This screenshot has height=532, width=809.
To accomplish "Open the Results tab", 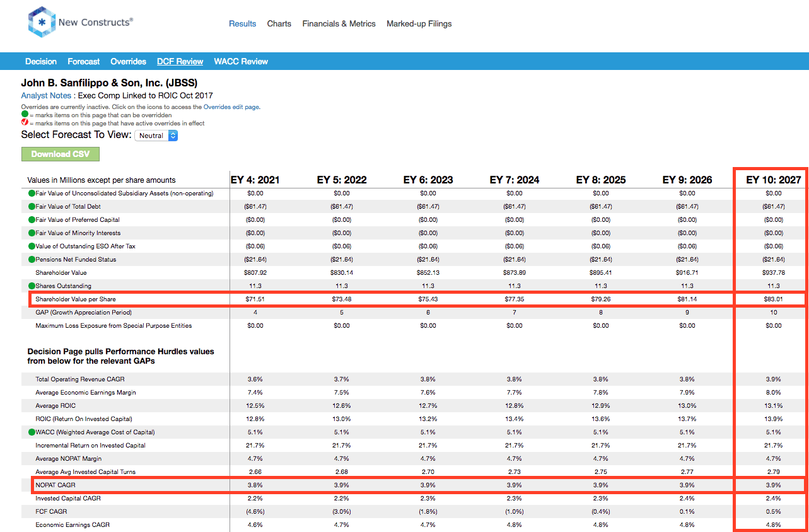I will [242, 24].
